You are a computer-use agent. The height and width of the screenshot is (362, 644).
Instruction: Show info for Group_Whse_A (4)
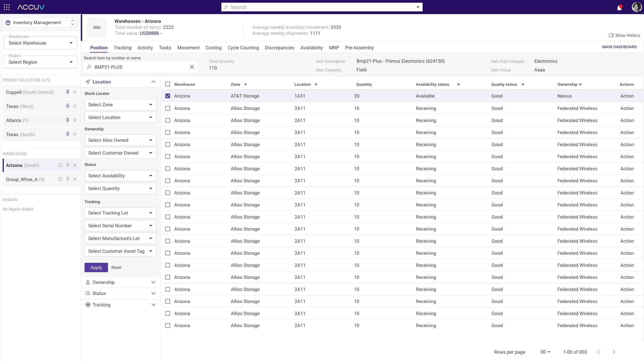[x=60, y=179]
